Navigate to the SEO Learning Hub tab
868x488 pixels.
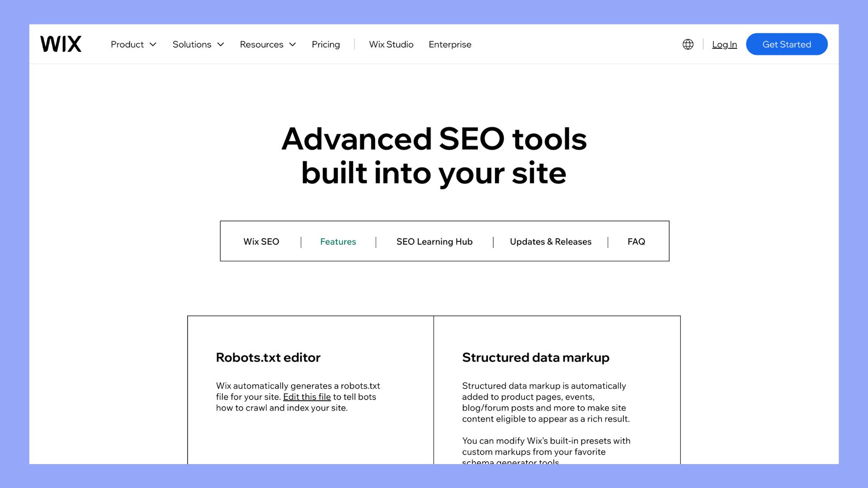click(x=434, y=241)
